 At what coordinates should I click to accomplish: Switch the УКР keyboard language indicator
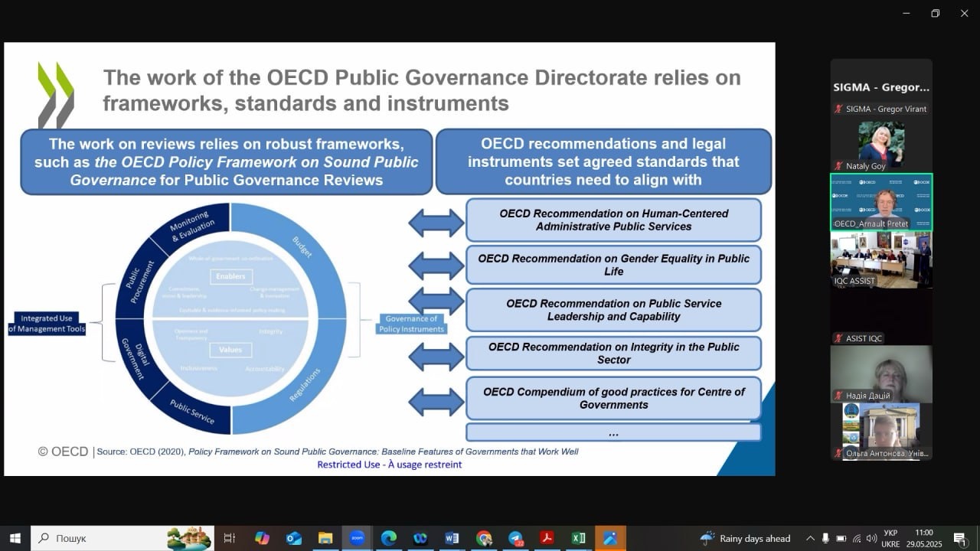(890, 538)
